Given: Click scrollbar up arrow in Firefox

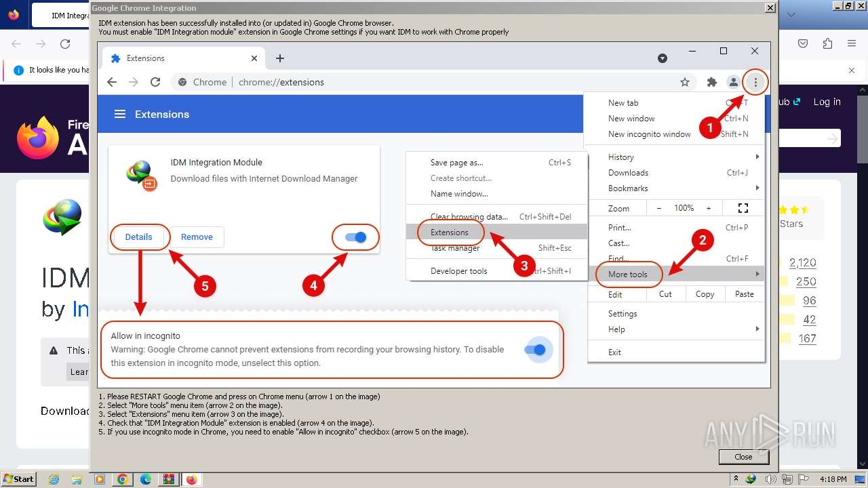Looking at the screenshot, I should pos(863,90).
